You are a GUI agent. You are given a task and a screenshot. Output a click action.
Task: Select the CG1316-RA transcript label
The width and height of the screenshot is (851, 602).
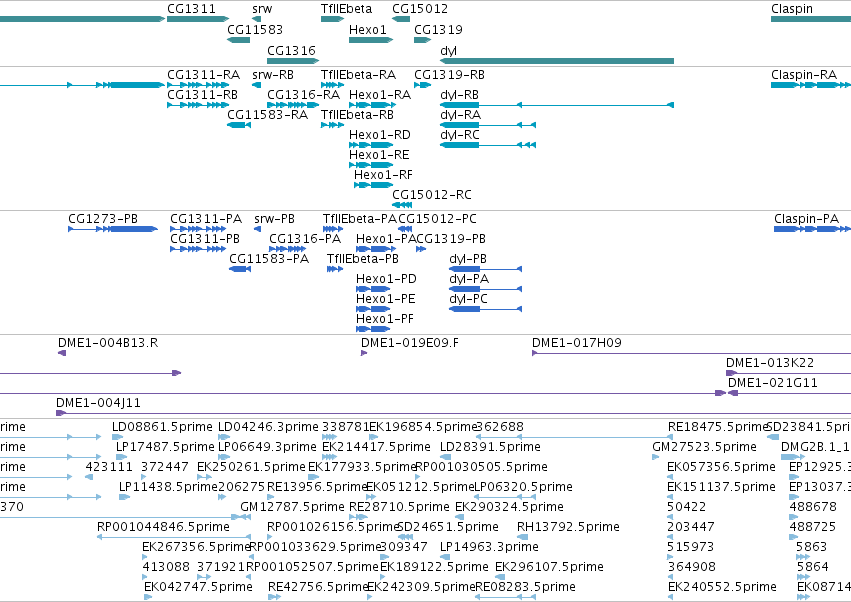tap(303, 94)
